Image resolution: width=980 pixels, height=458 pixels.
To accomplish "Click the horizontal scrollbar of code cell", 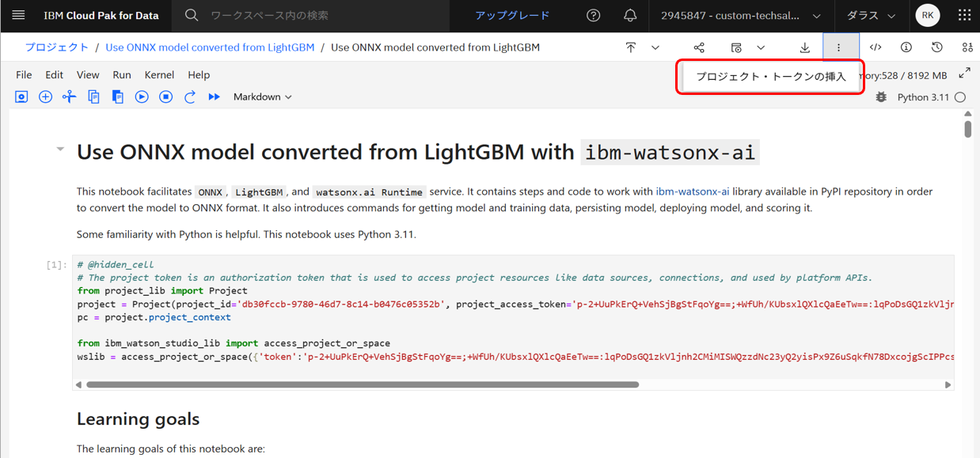I will (x=363, y=384).
